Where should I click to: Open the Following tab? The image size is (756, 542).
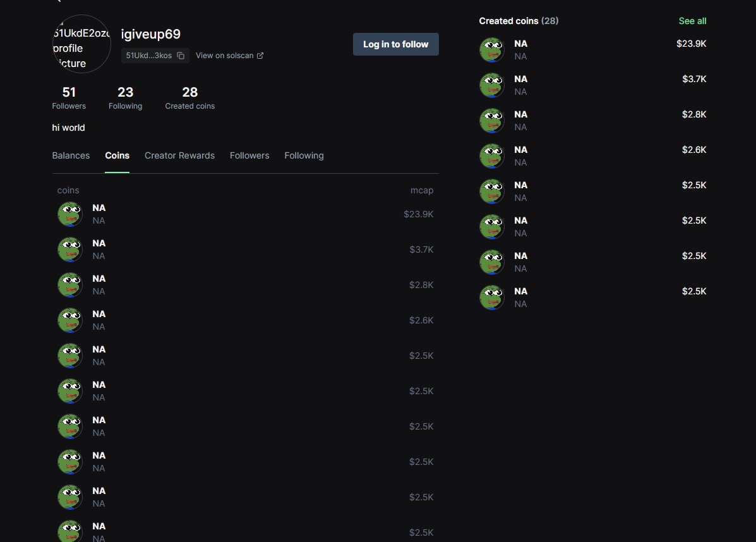304,156
